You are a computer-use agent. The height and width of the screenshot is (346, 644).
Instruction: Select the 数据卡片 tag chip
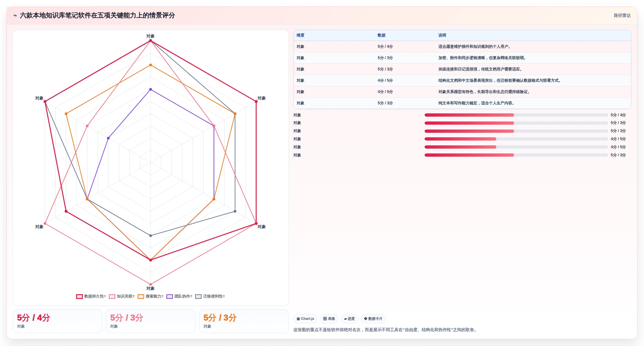tap(373, 319)
